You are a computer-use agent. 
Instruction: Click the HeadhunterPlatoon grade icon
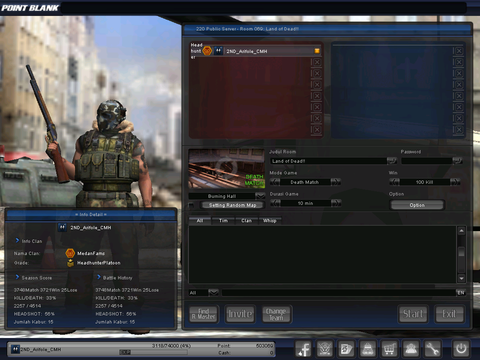tap(70, 263)
